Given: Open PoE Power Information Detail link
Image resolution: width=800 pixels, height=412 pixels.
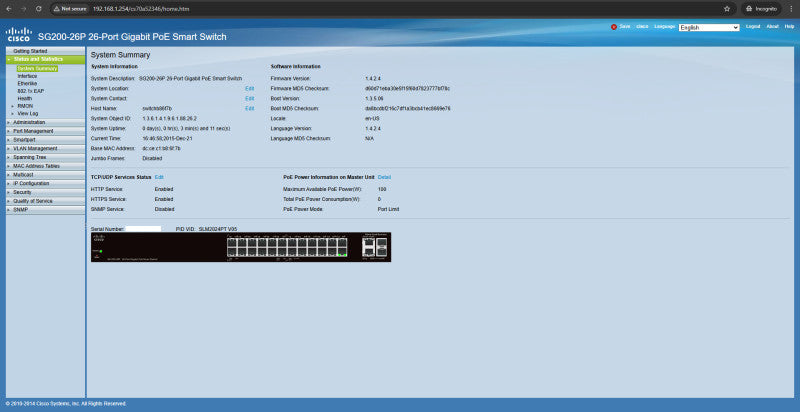Looking at the screenshot, I should [384, 177].
